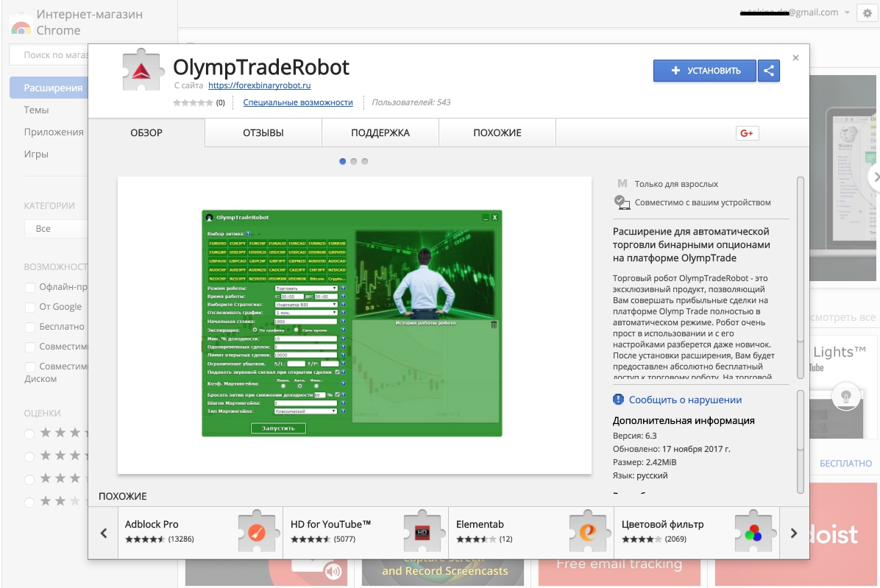The image size is (880, 588).
Task: Click the Цветовой фильтр extension icon
Action: point(753,533)
